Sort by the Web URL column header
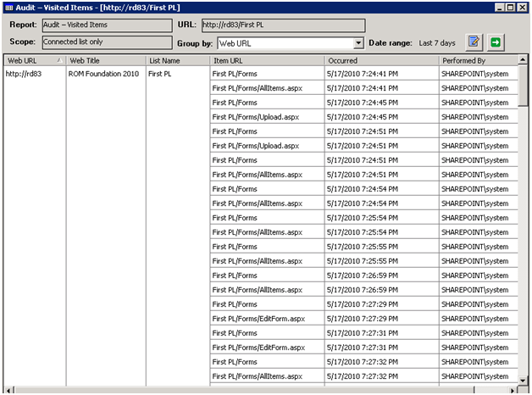The image size is (532, 395). click(34, 61)
